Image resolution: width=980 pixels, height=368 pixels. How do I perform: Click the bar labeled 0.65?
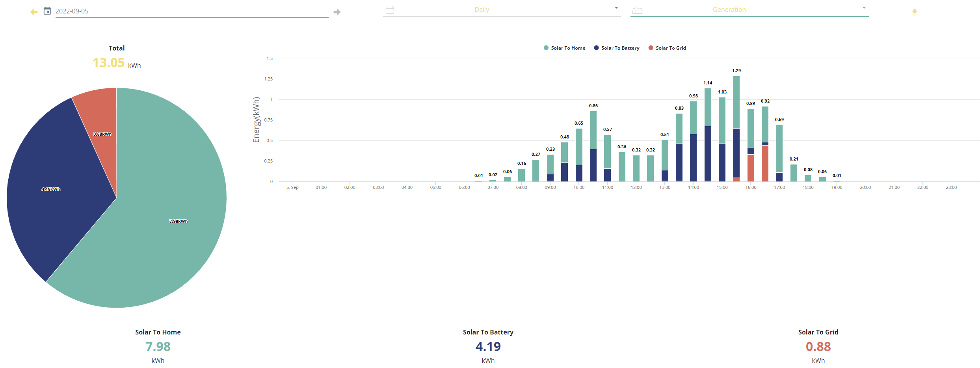[x=579, y=155]
